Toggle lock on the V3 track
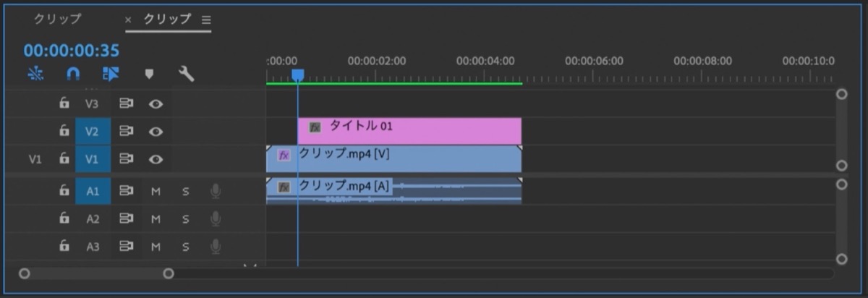Screen dimensions: 868x298 64,103
